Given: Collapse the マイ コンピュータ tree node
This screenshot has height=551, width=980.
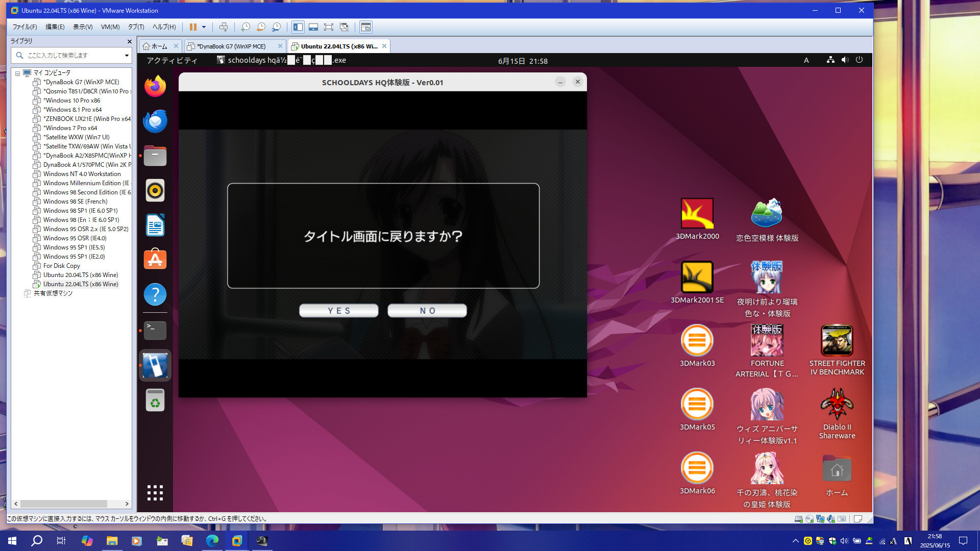Looking at the screenshot, I should (x=17, y=73).
